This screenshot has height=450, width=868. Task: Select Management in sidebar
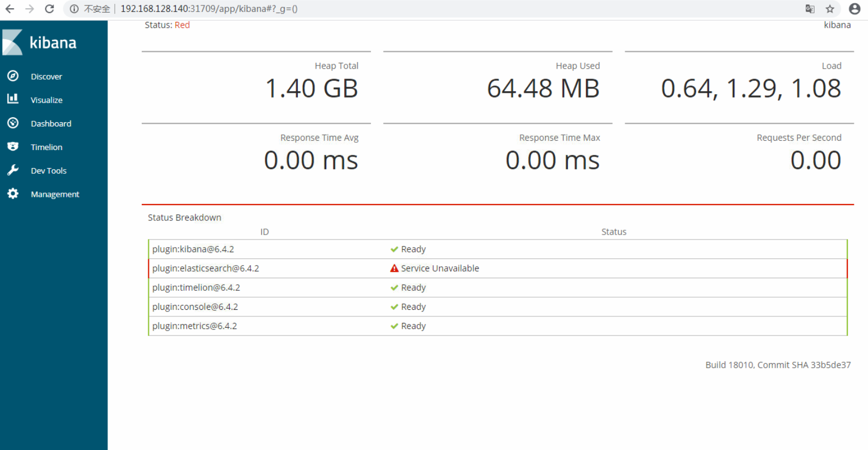tap(55, 194)
